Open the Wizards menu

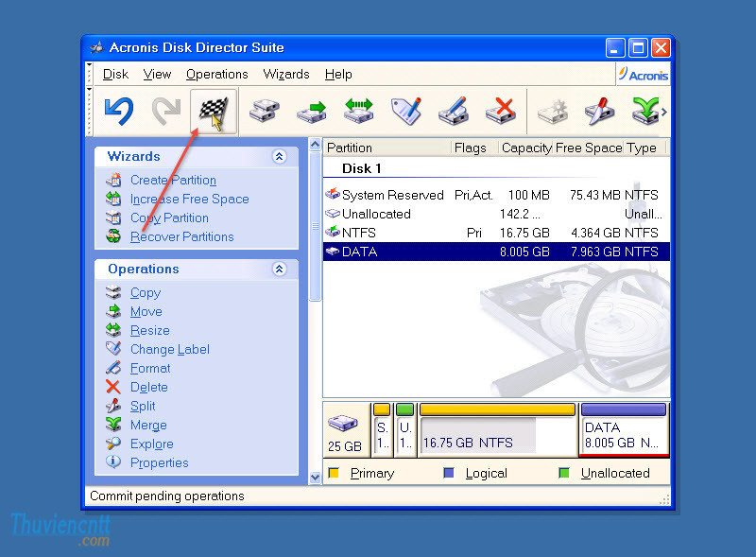coord(286,75)
